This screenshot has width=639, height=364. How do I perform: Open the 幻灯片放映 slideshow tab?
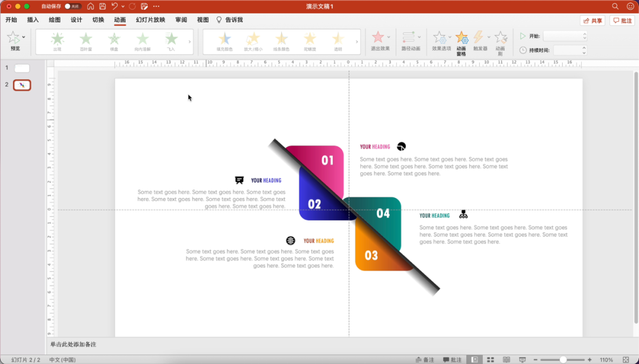click(x=150, y=20)
